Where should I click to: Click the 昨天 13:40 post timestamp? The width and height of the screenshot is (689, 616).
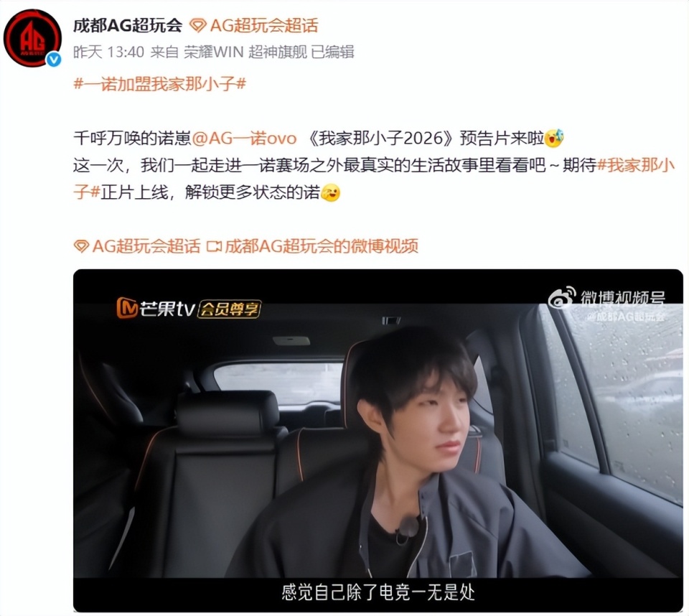pyautogui.click(x=108, y=52)
